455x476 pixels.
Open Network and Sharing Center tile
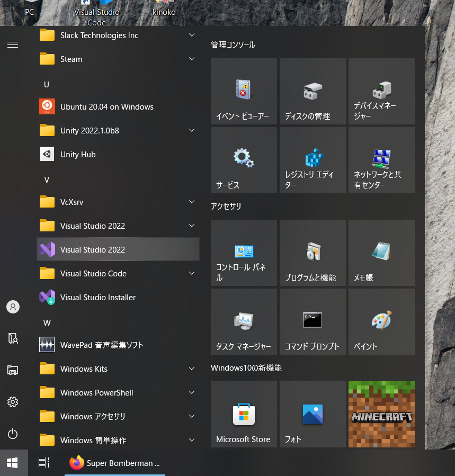click(x=381, y=160)
